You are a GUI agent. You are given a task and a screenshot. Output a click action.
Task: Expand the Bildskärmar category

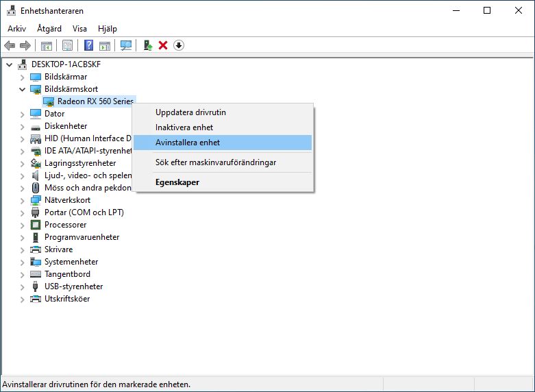[x=22, y=77]
